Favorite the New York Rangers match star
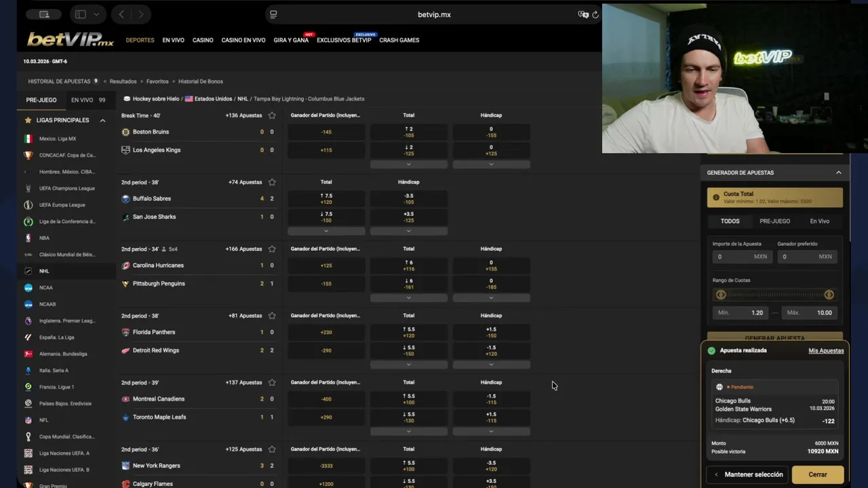 pyautogui.click(x=272, y=449)
